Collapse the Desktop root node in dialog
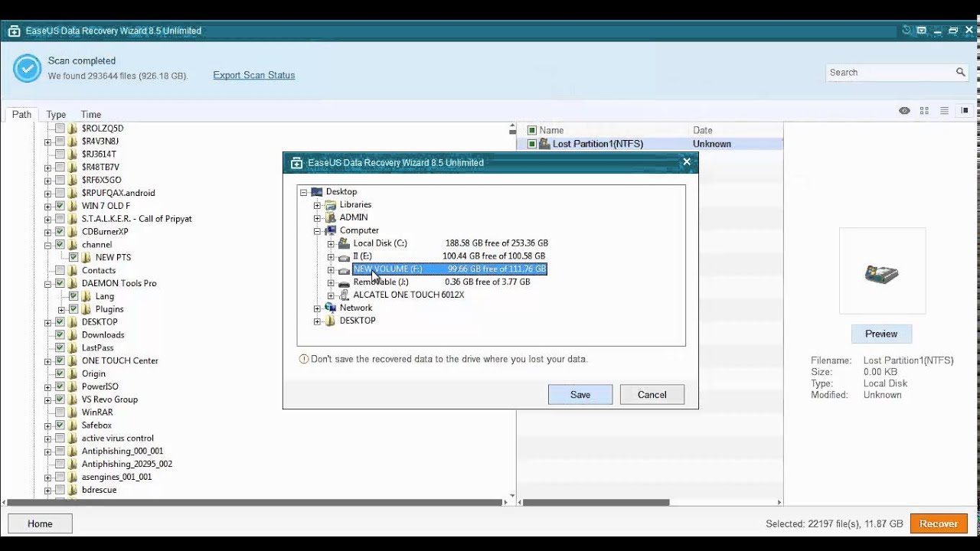This screenshot has height=551, width=980. pyautogui.click(x=303, y=192)
